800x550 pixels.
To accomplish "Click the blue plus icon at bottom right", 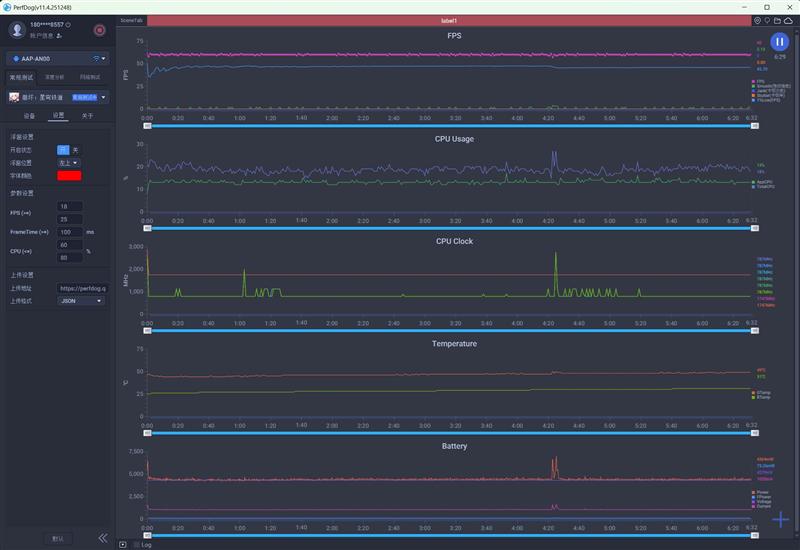I will (x=781, y=520).
